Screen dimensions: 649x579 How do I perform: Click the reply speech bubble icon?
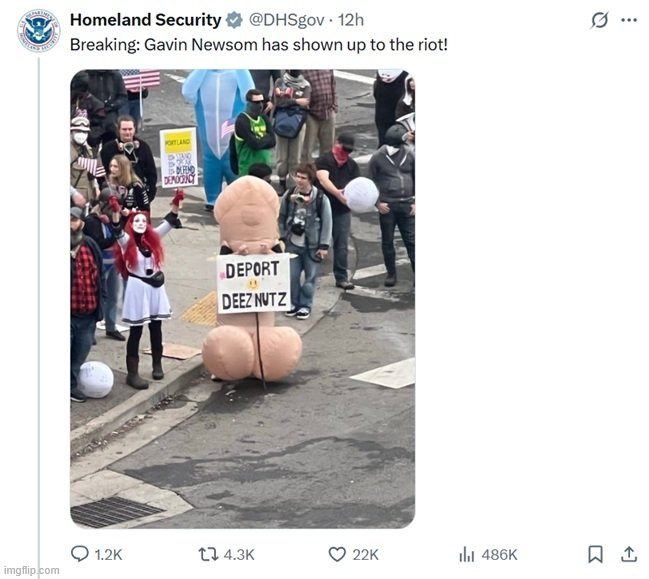coord(79,554)
